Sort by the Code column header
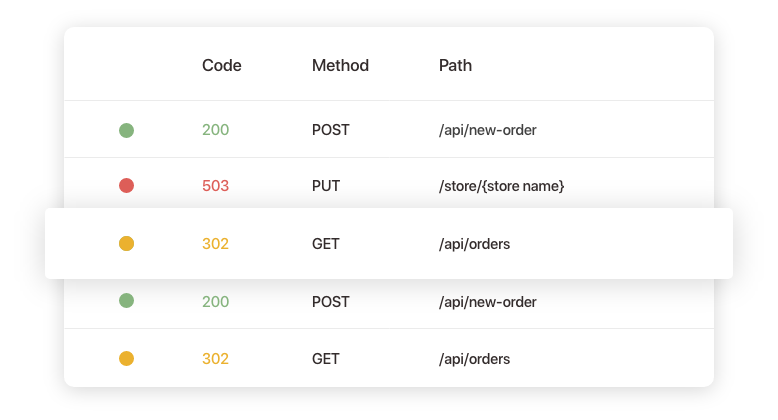The image size is (778, 420). (222, 66)
